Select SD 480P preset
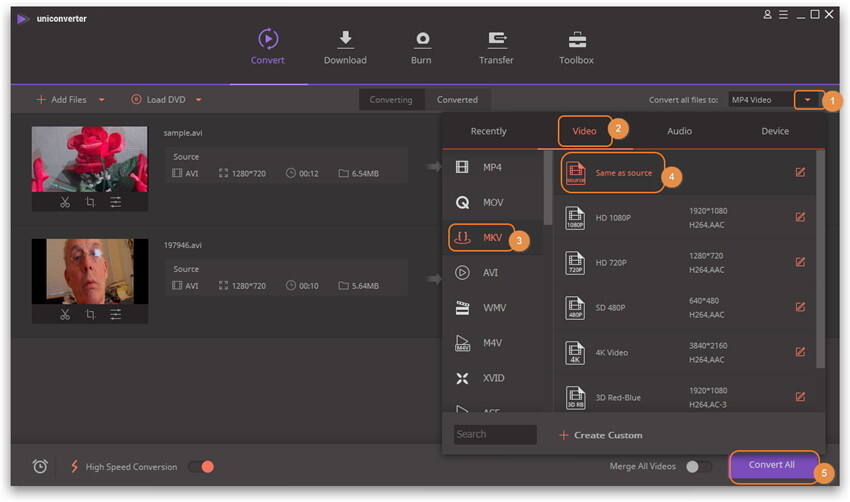 tap(684, 307)
